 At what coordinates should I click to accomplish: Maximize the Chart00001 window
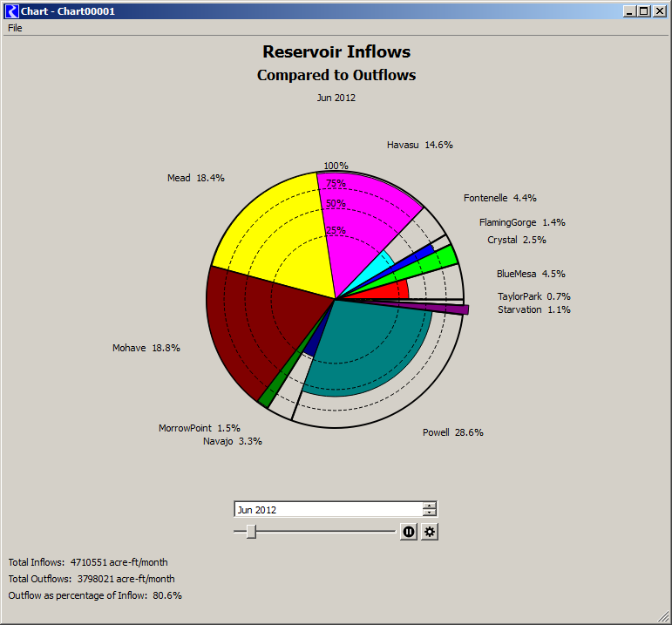pyautogui.click(x=644, y=11)
